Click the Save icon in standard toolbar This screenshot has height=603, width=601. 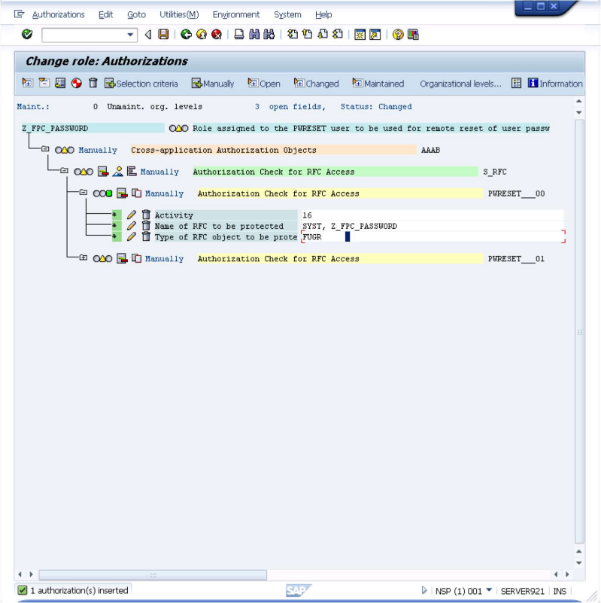164,34
